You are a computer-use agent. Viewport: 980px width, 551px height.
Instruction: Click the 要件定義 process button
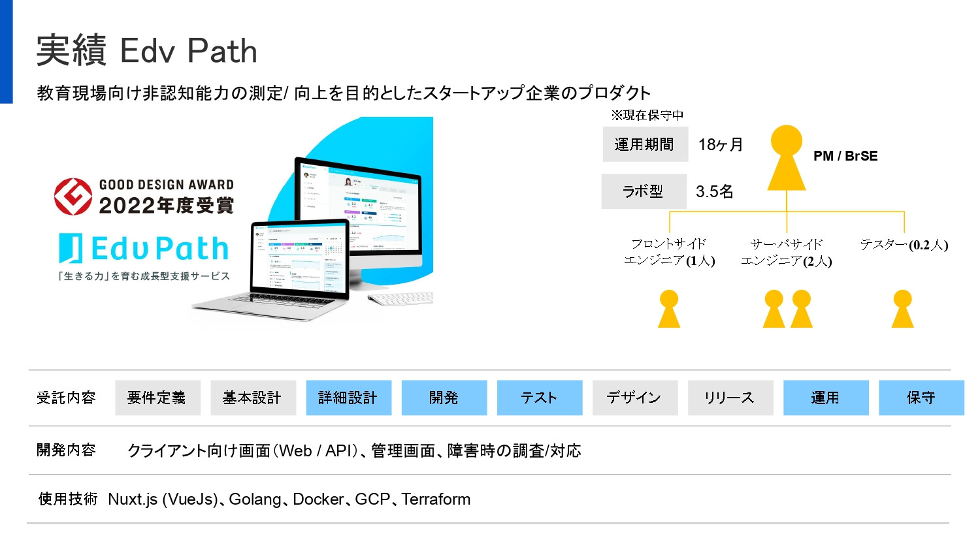(x=157, y=398)
